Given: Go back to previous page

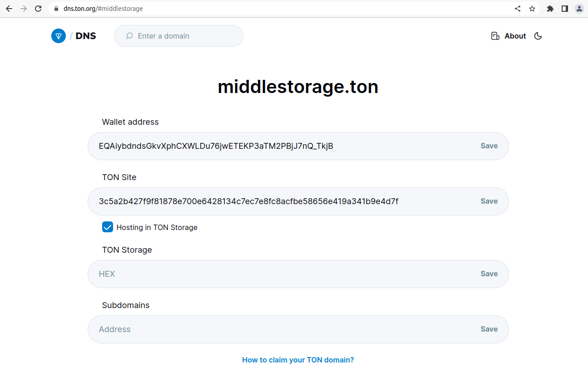Looking at the screenshot, I should [x=9, y=9].
